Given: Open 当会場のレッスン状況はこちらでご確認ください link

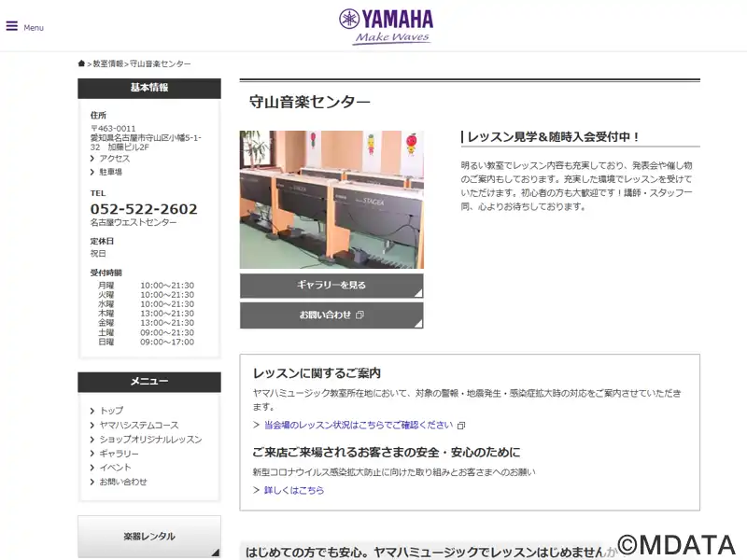Looking at the screenshot, I should [x=359, y=425].
